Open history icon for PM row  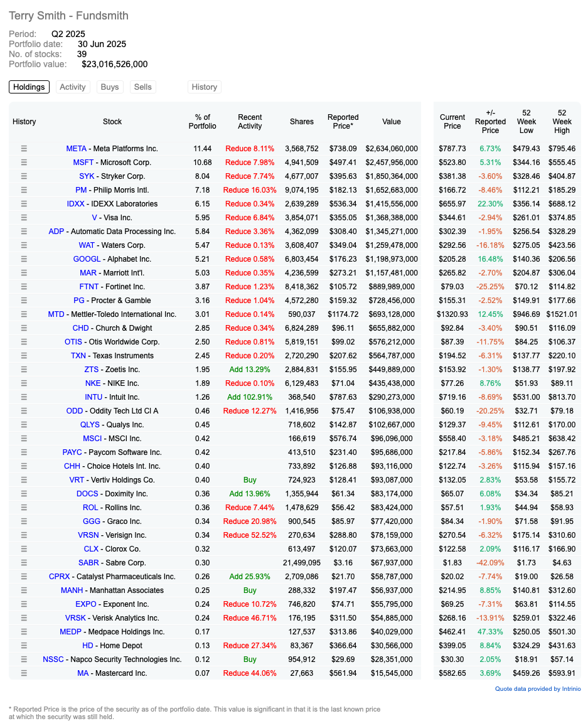[24, 190]
